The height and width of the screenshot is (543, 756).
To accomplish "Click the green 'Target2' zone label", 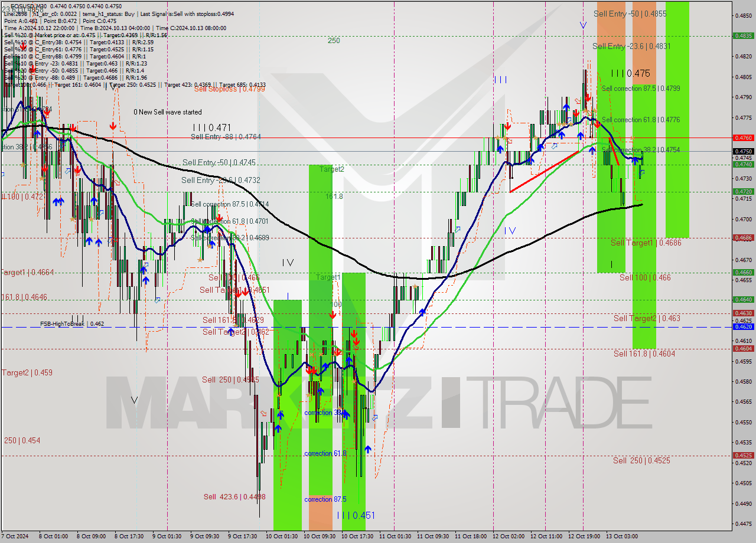I will (x=332, y=169).
